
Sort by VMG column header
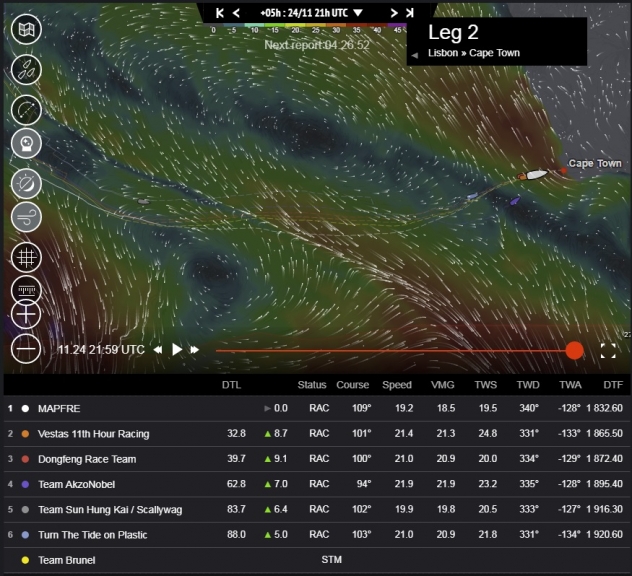443,385
